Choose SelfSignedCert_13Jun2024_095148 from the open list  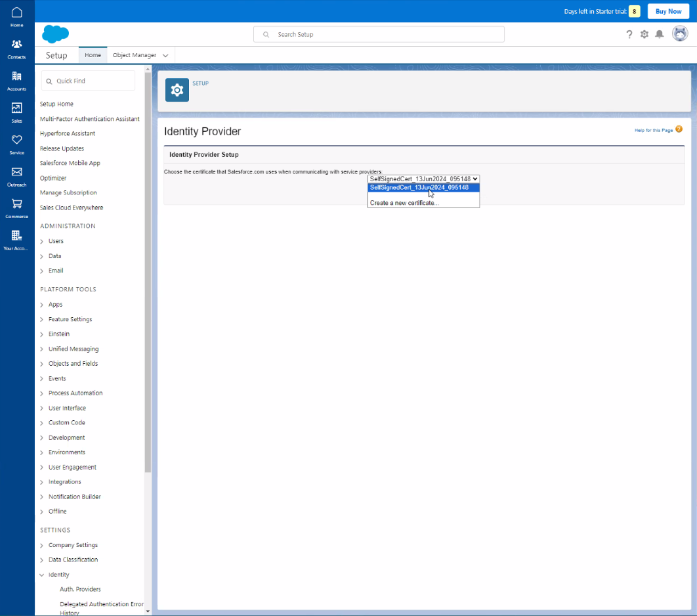pyautogui.click(x=423, y=187)
